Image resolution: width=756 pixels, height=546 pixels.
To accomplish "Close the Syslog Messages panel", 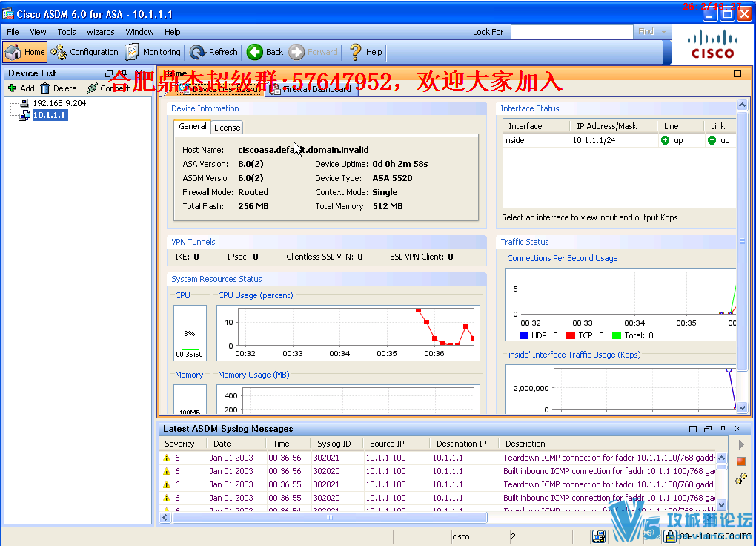I will pyautogui.click(x=737, y=429).
